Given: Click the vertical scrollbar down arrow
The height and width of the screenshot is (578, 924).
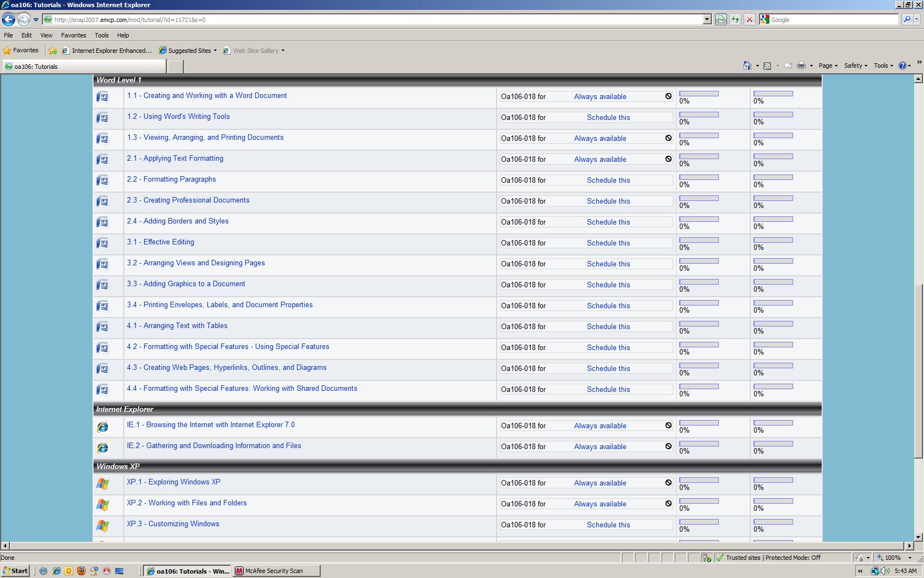Looking at the screenshot, I should 918,537.
